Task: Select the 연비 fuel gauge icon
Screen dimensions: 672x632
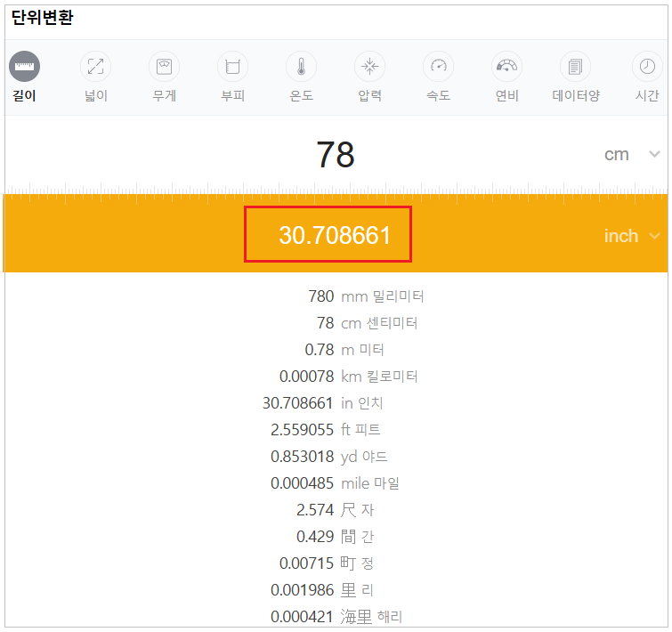Action: (507, 67)
